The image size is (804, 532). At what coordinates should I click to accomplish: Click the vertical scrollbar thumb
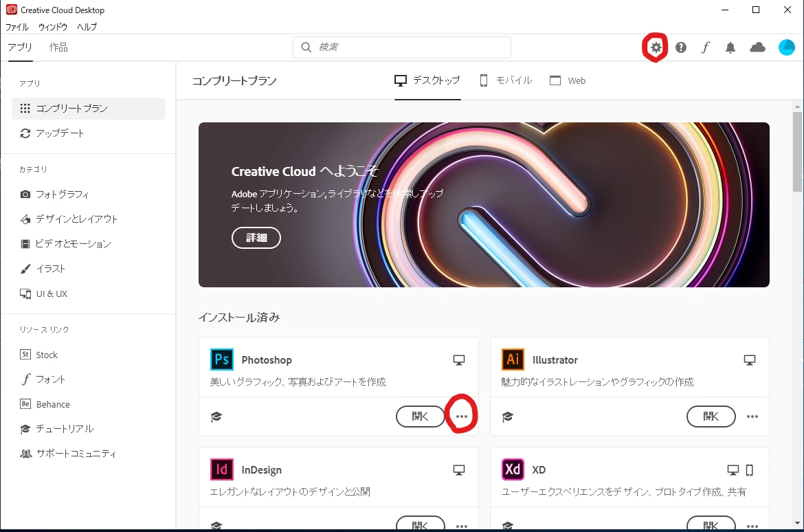point(797,151)
